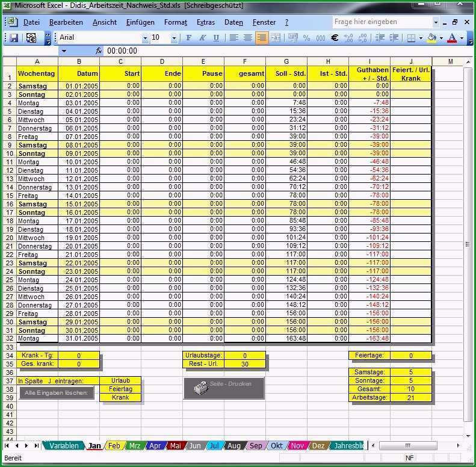Click the highlighted align right icon

pyautogui.click(x=262, y=38)
